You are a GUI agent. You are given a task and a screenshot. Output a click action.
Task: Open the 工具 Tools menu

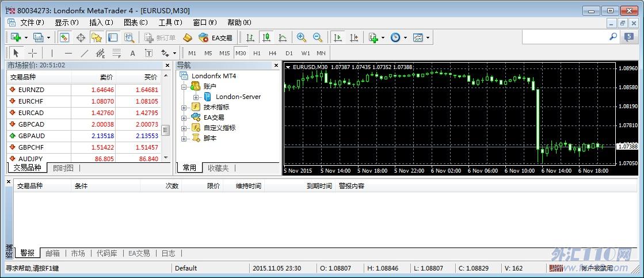[x=170, y=22]
